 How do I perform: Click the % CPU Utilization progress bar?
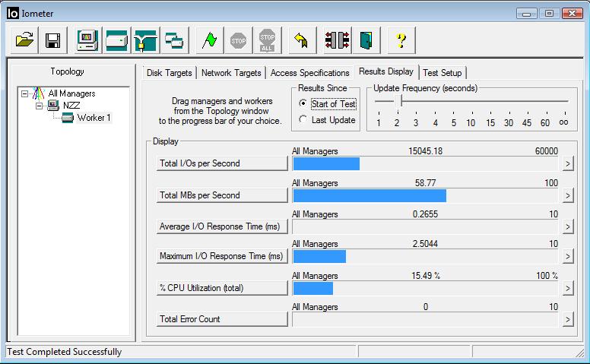(x=425, y=289)
